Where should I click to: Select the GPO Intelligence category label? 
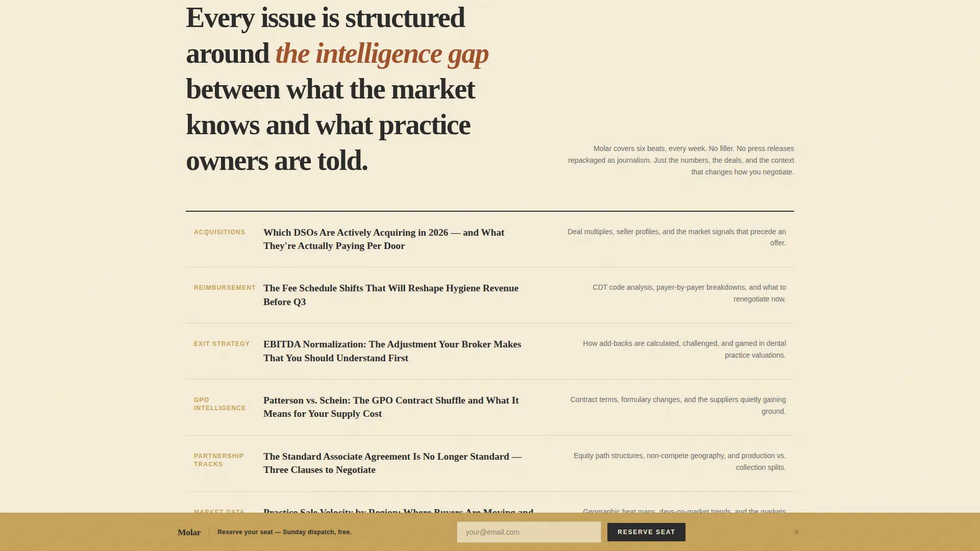click(x=220, y=404)
